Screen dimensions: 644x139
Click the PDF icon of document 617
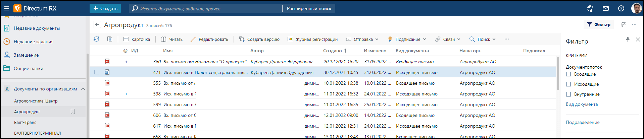[107, 126]
